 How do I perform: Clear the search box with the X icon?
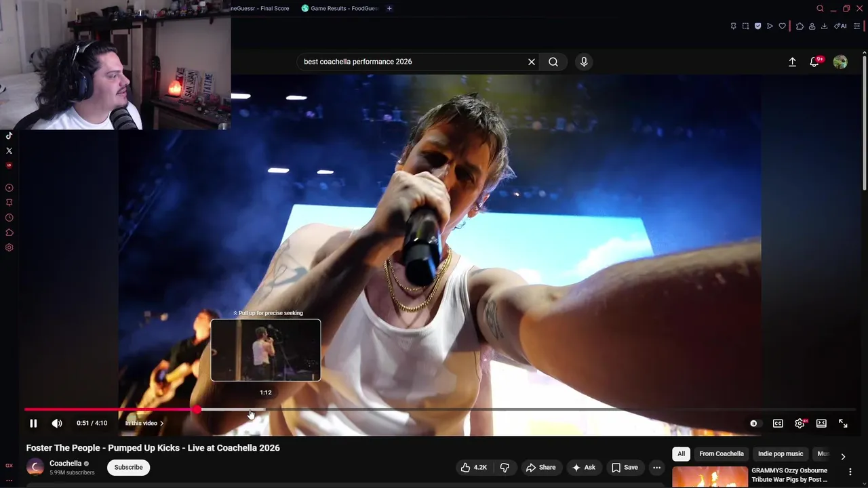tap(532, 62)
